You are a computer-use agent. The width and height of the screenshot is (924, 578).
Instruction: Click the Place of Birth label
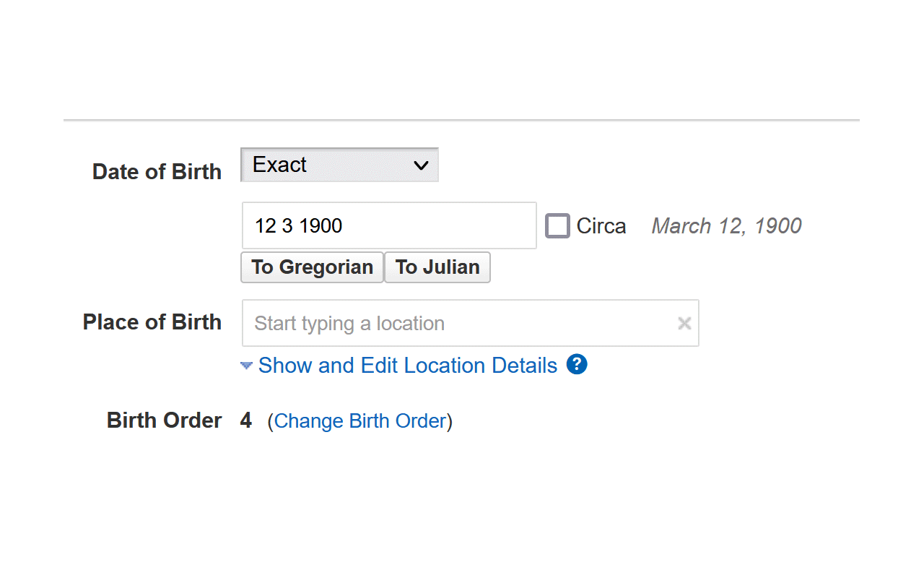coord(152,322)
